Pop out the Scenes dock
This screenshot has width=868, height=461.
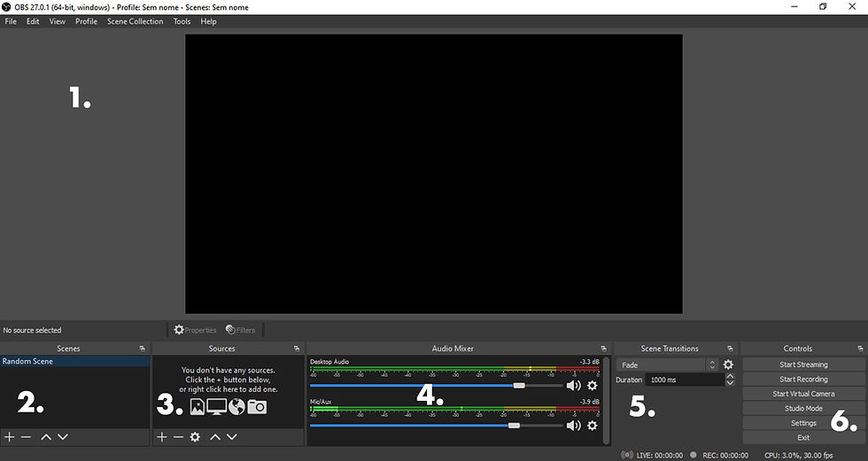[143, 349]
